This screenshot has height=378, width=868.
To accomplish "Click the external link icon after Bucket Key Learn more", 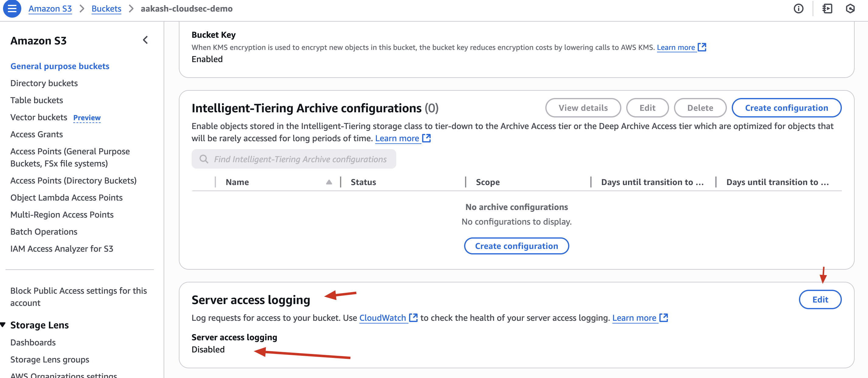I will (x=702, y=47).
